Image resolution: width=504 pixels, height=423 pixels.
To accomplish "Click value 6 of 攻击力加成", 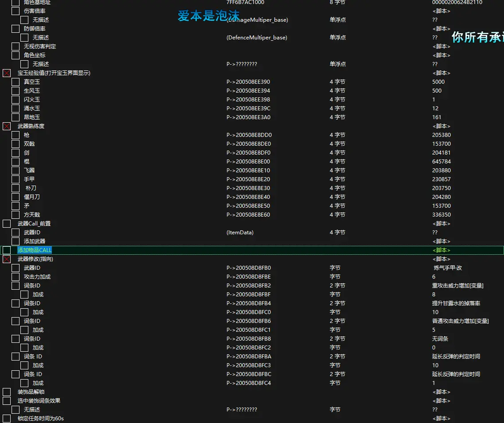I will click(434, 276).
